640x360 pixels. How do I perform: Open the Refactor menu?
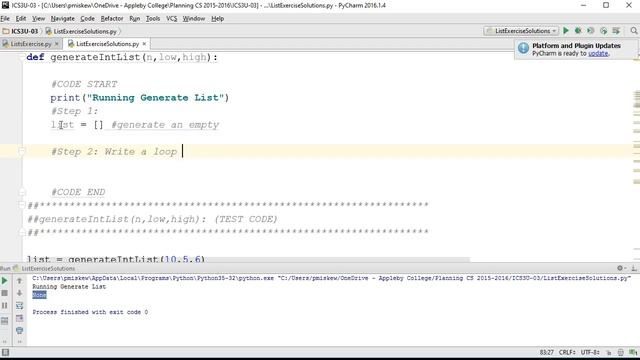112,18
